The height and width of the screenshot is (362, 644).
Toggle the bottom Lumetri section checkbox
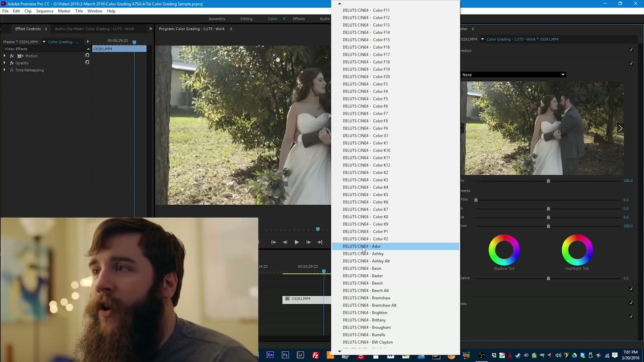pyautogui.click(x=631, y=317)
